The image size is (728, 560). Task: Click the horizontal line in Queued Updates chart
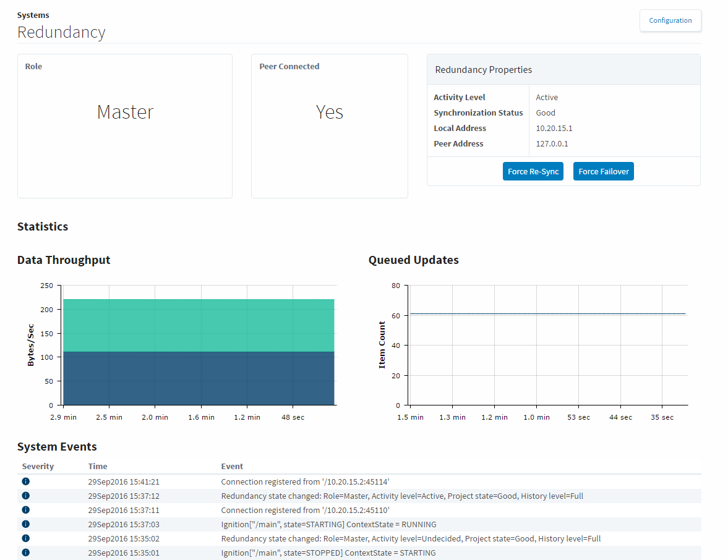[547, 314]
